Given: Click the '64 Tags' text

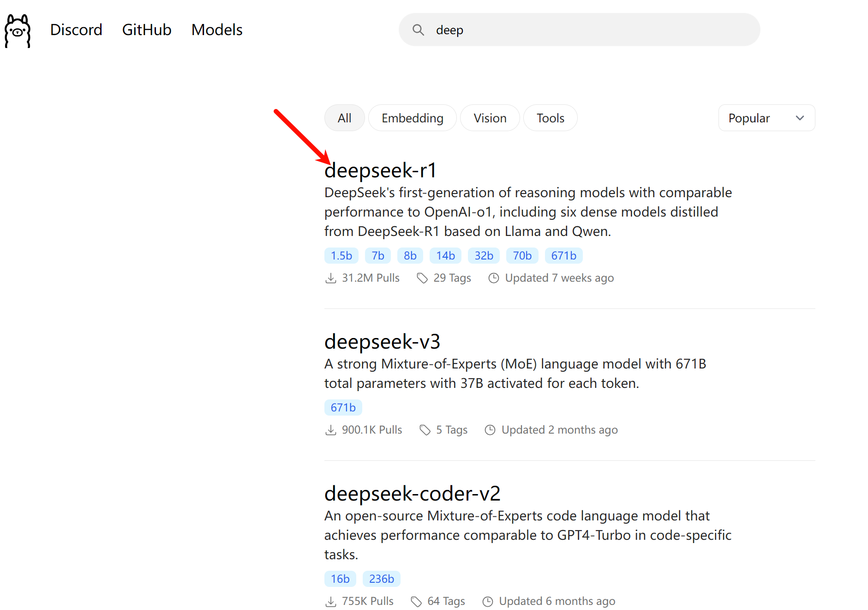Looking at the screenshot, I should click(x=446, y=601).
